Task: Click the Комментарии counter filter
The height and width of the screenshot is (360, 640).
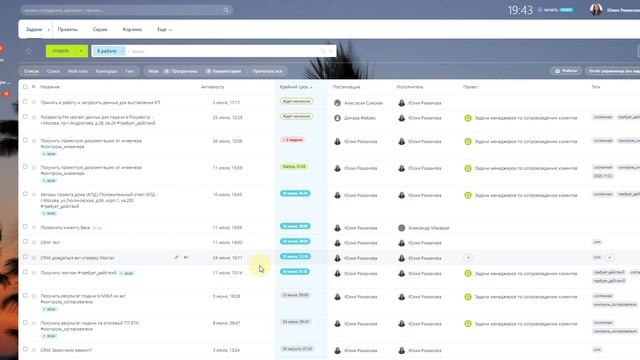Action: (x=224, y=71)
